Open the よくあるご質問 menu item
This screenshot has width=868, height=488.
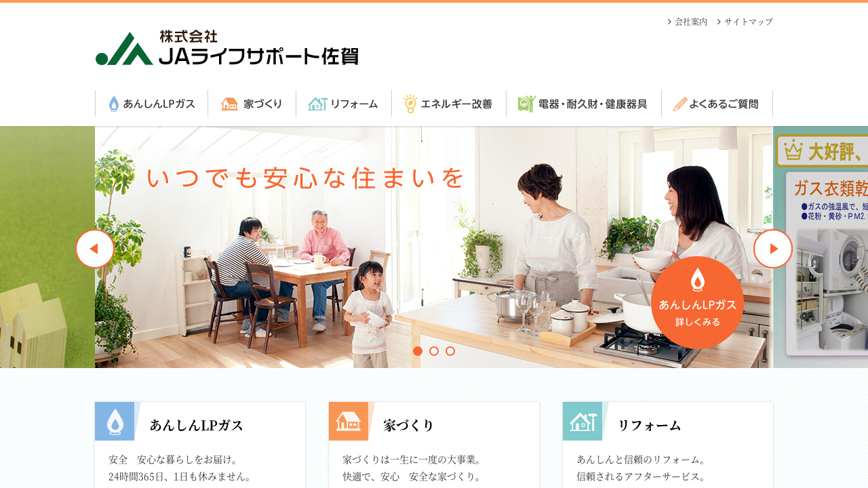tap(717, 104)
